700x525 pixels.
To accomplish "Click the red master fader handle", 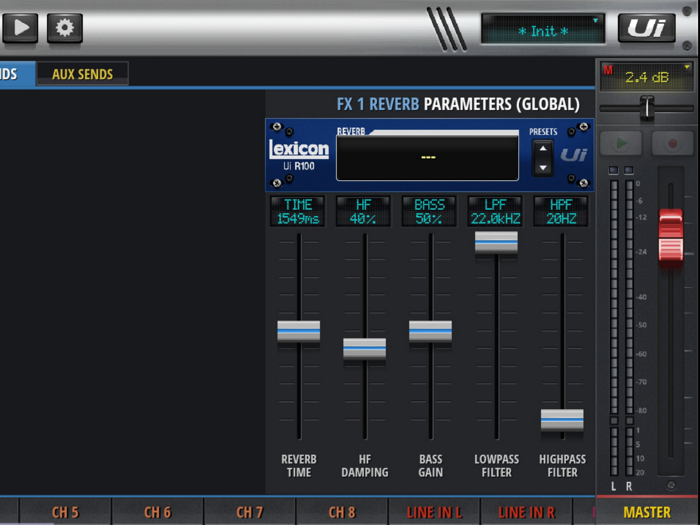I will (x=671, y=237).
